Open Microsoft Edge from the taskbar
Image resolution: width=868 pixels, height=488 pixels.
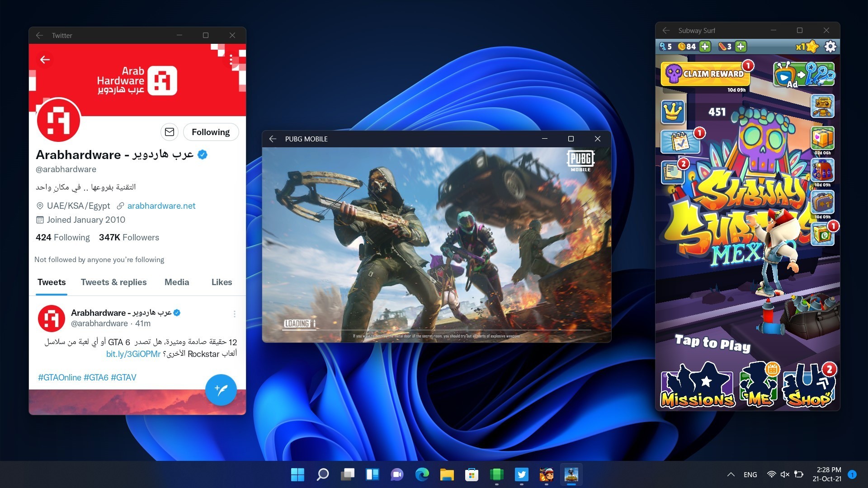pyautogui.click(x=422, y=474)
